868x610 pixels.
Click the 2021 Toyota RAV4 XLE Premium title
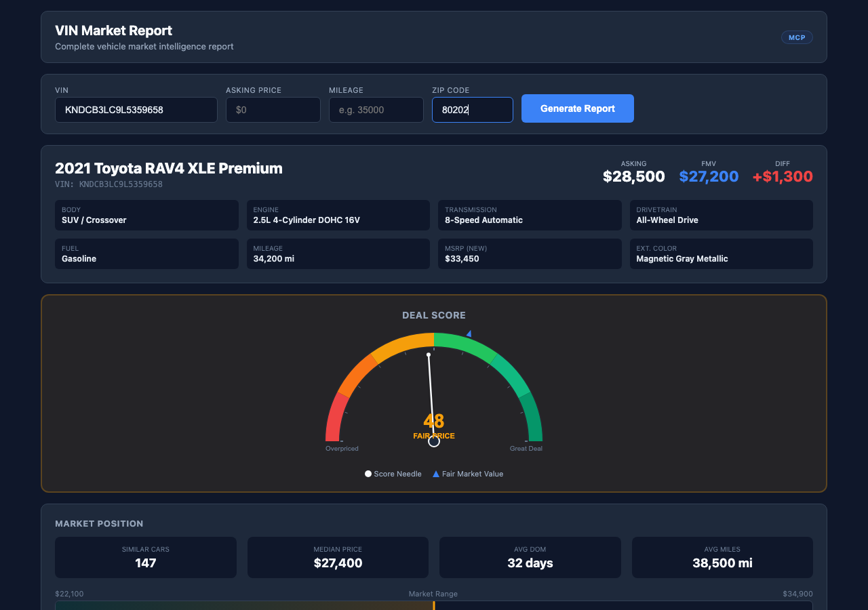coord(169,169)
